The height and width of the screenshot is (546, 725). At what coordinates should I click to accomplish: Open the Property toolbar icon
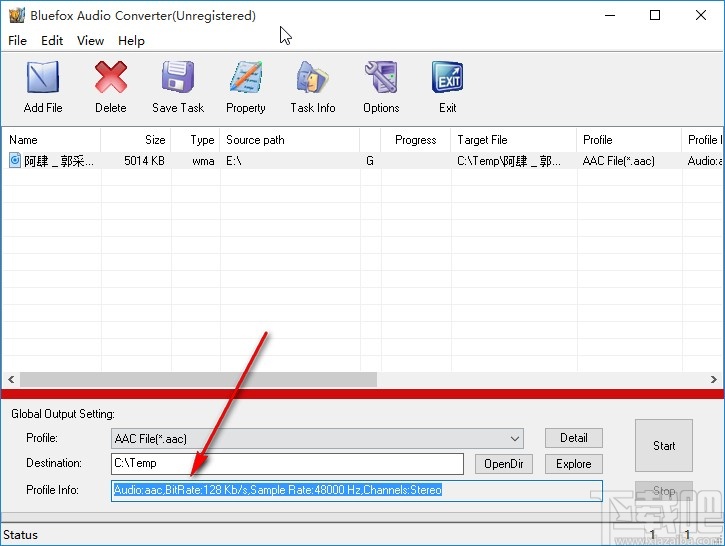click(x=246, y=77)
